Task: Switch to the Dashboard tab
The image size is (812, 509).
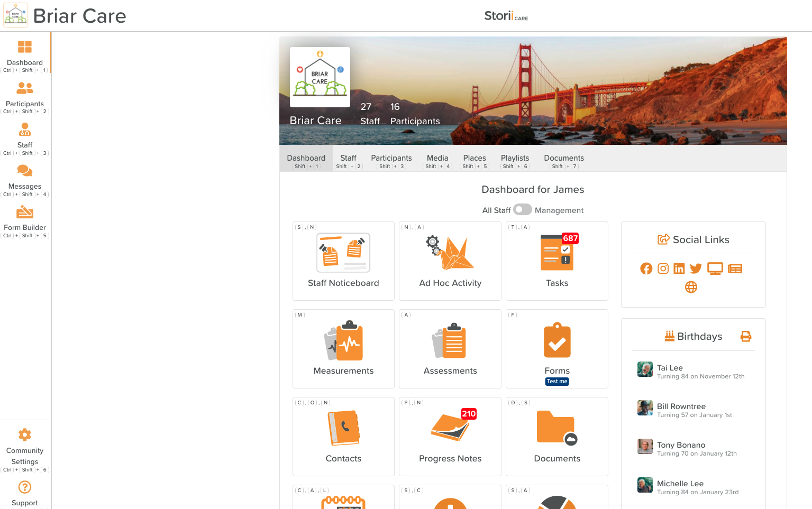Action: tap(306, 158)
